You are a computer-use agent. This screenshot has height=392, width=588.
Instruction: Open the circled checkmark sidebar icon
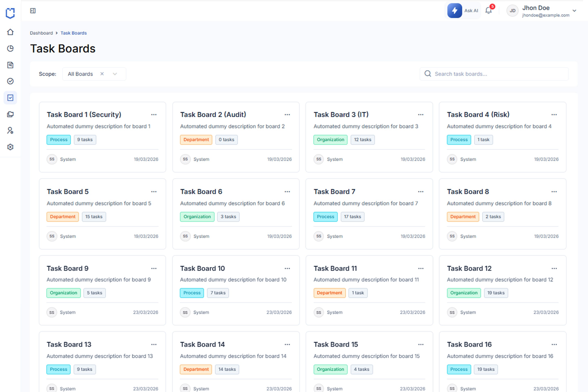[10, 81]
